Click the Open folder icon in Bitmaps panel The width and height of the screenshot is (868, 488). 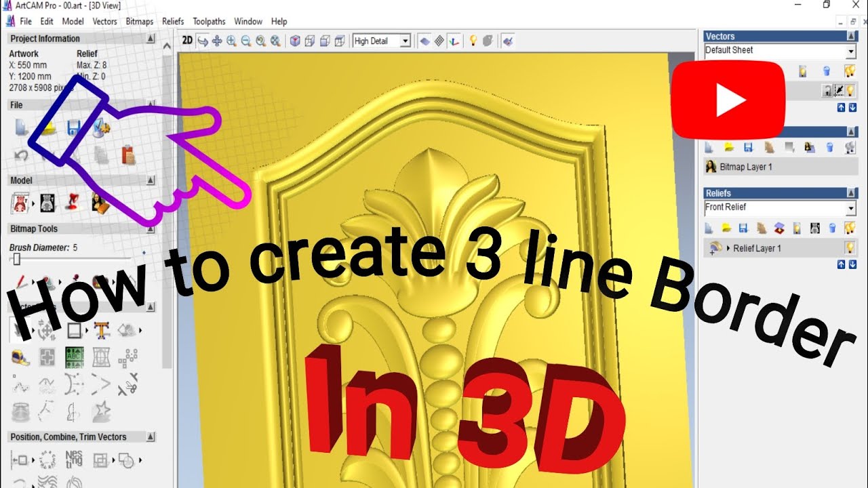tap(728, 147)
